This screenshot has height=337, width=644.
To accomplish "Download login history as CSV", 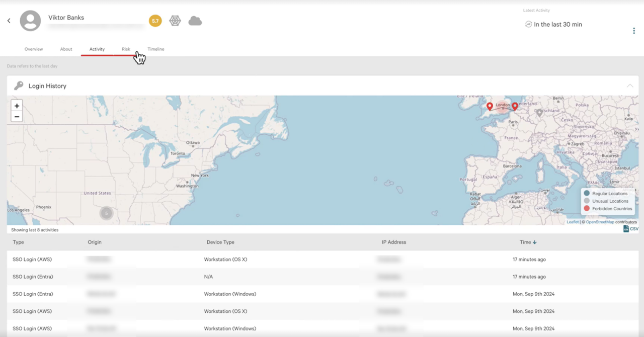I will (631, 229).
